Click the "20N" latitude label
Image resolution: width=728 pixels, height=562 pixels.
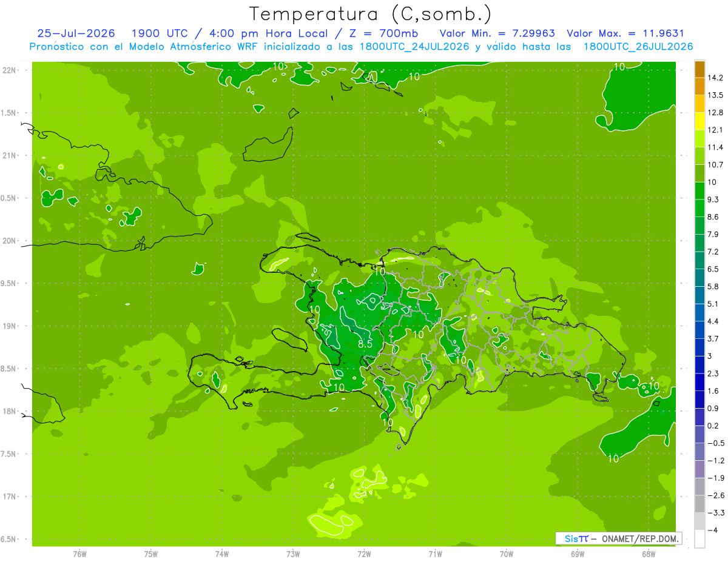[9, 241]
